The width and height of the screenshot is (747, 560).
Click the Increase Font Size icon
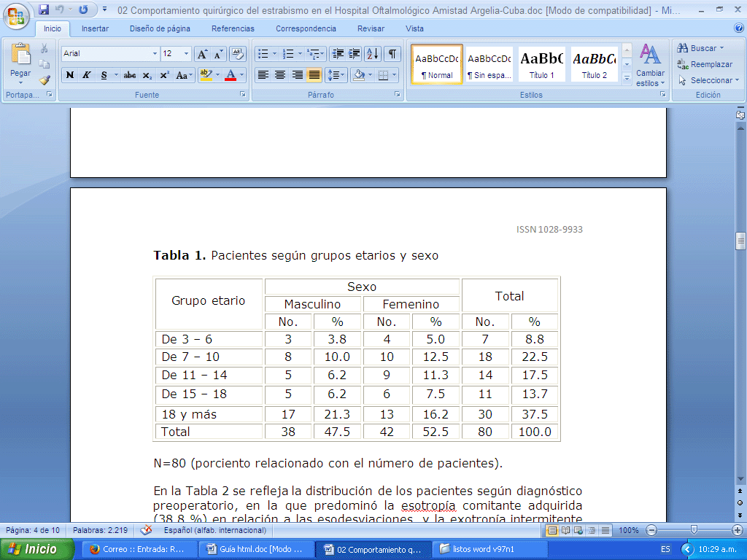(x=202, y=53)
